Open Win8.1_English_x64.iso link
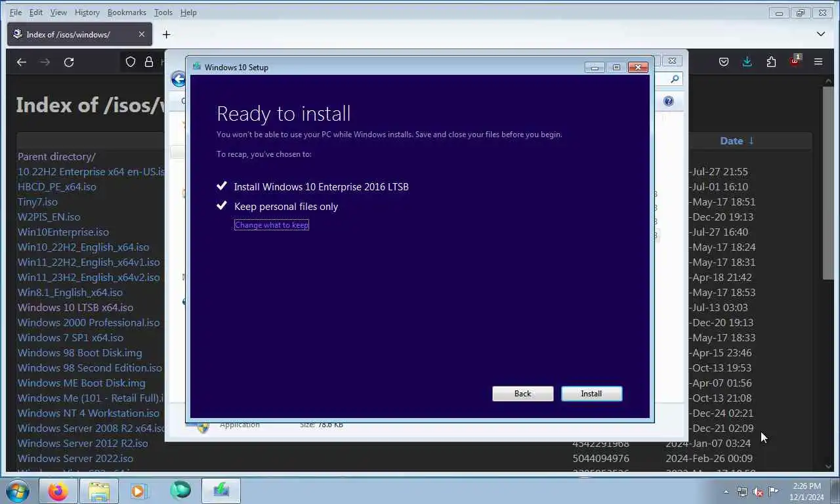Image resolution: width=840 pixels, height=504 pixels. [x=70, y=292]
